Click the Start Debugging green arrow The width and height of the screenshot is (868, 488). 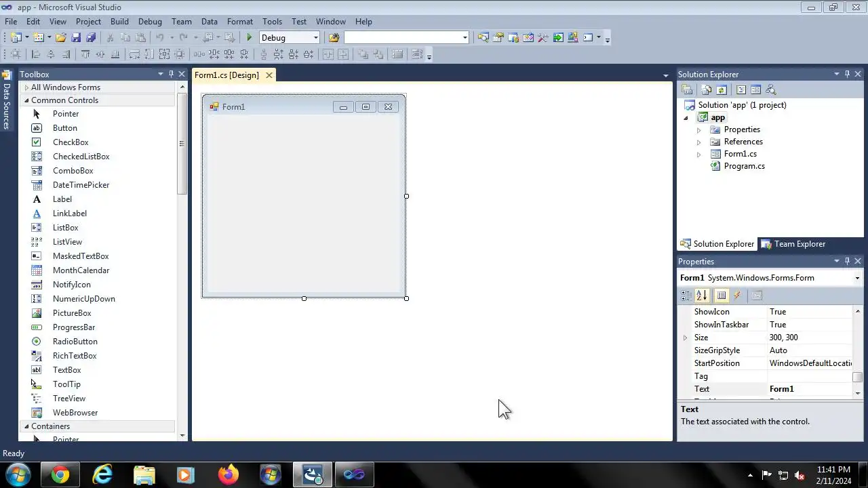(x=249, y=38)
